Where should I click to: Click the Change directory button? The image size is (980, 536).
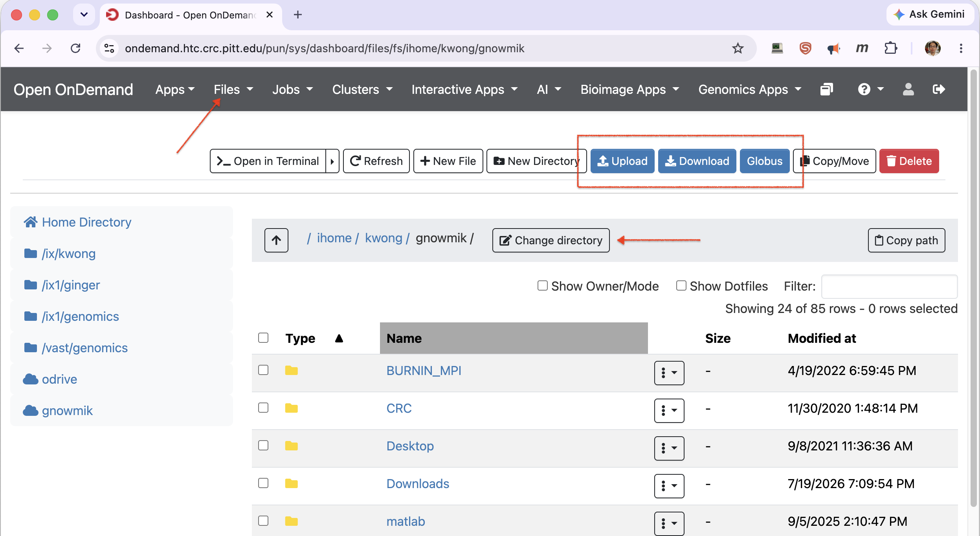551,240
